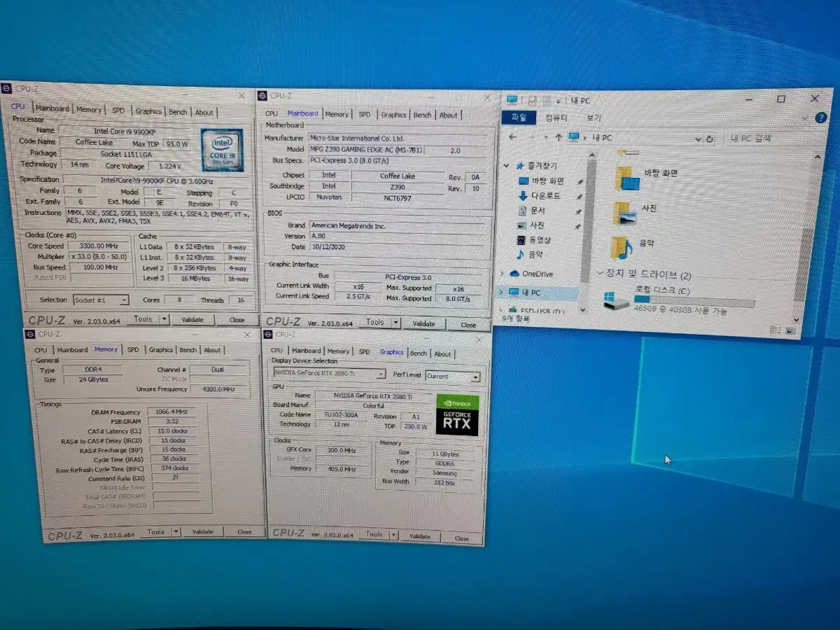Screen dimensions: 840x630
Task: Select the 로컬 디스크 (C:) drive icon
Action: coord(617,300)
